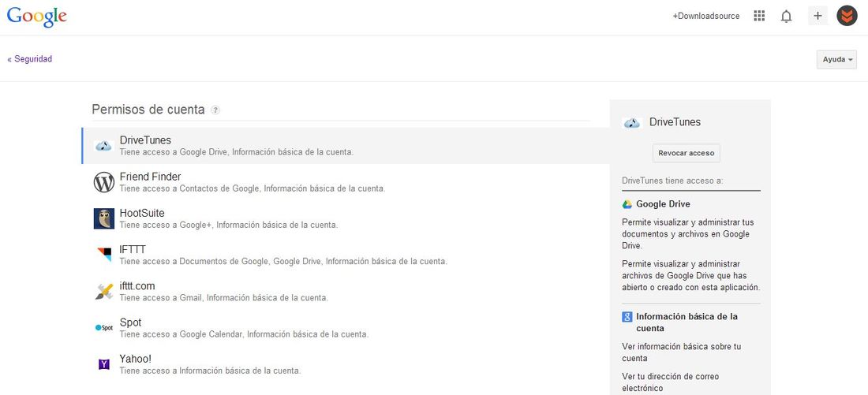The height and width of the screenshot is (395, 868).
Task: Click Revocar acceso button
Action: 687,153
